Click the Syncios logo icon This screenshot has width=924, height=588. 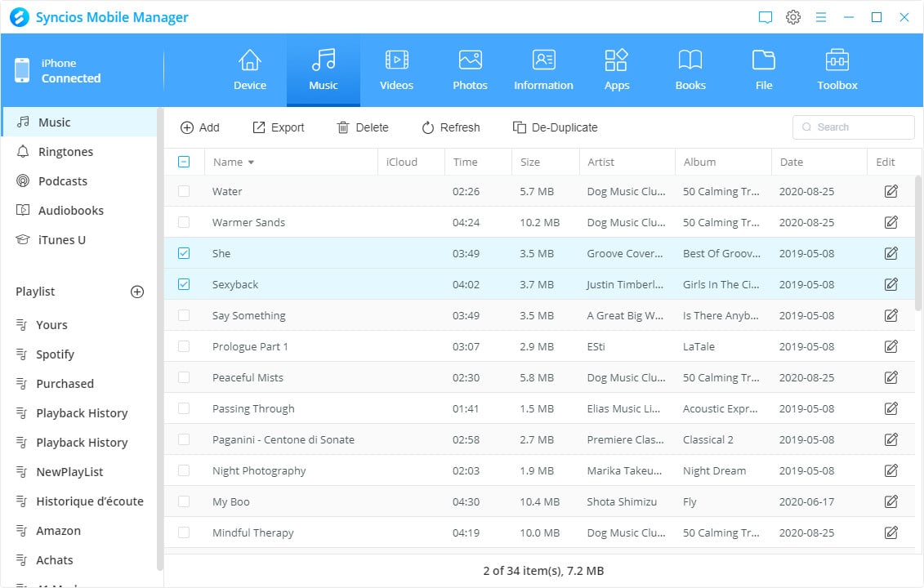(20, 17)
